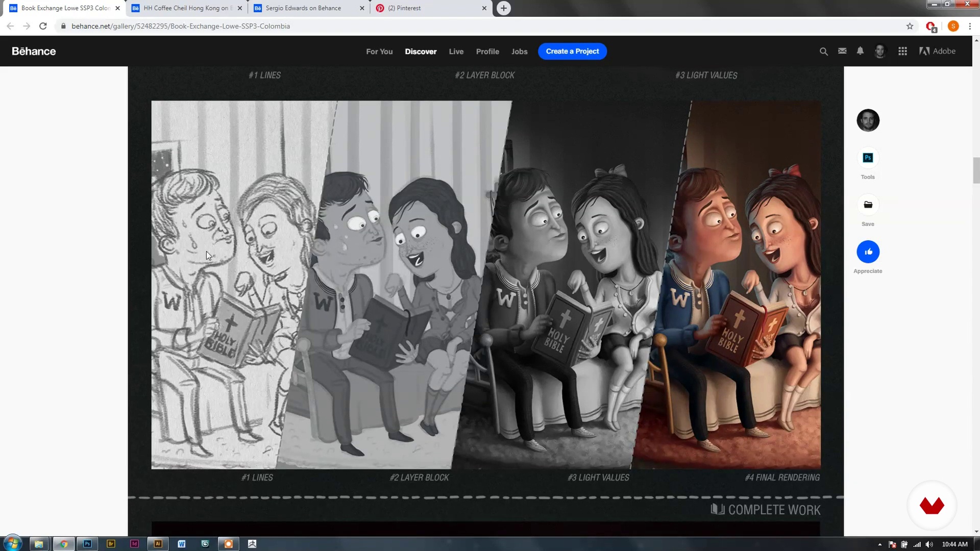Open Adobe Bridge from the taskbar
The height and width of the screenshot is (551, 980).
(x=111, y=544)
